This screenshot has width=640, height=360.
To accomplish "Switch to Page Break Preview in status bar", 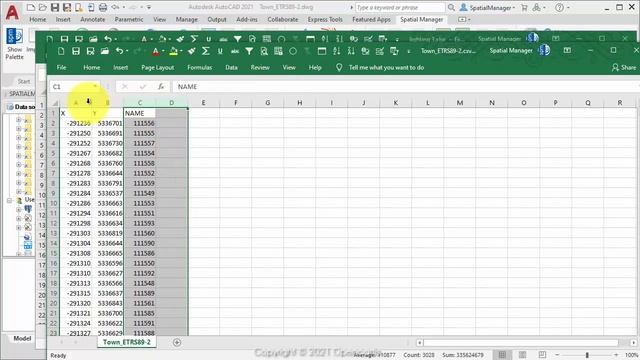I will (542, 355).
